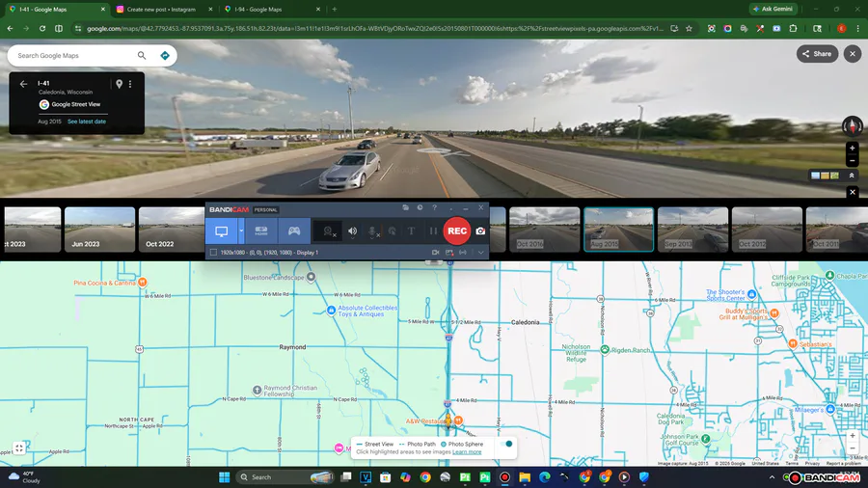Switch to I-94 Google Maps tab
This screenshot has width=868, height=488.
[x=258, y=10]
